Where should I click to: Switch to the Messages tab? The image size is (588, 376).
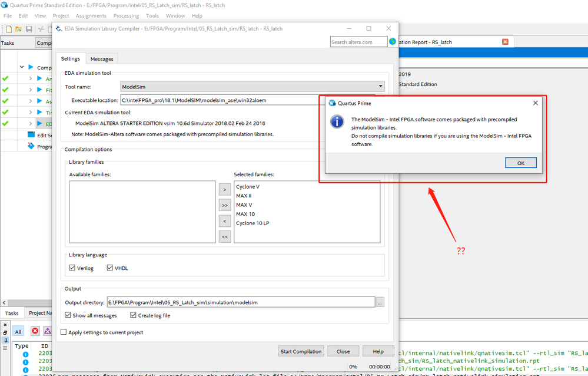tap(102, 59)
